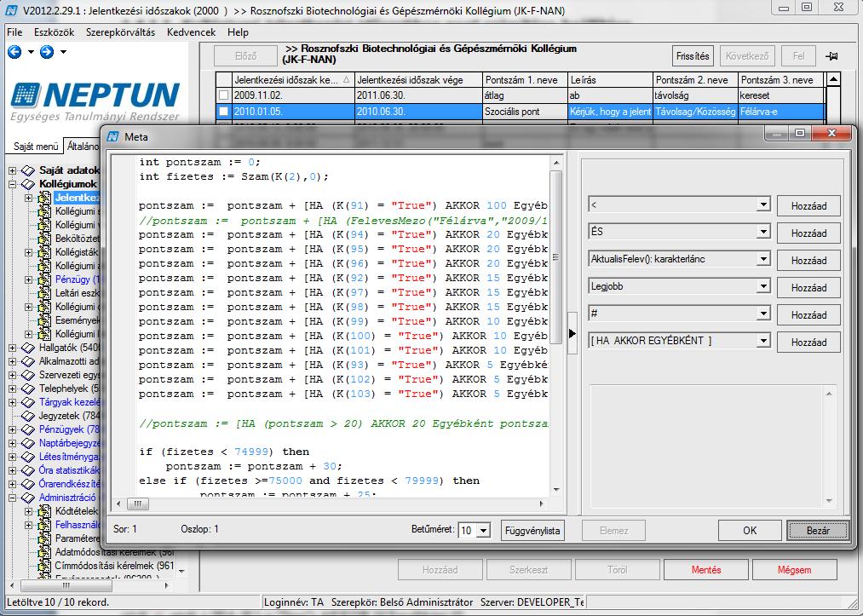Open the Help menu
The image size is (863, 616).
point(239,32)
